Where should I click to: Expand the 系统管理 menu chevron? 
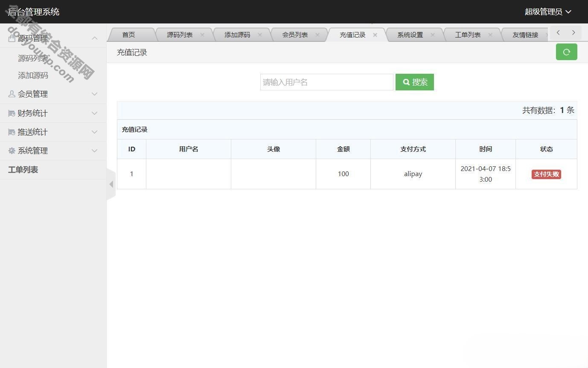tap(95, 151)
